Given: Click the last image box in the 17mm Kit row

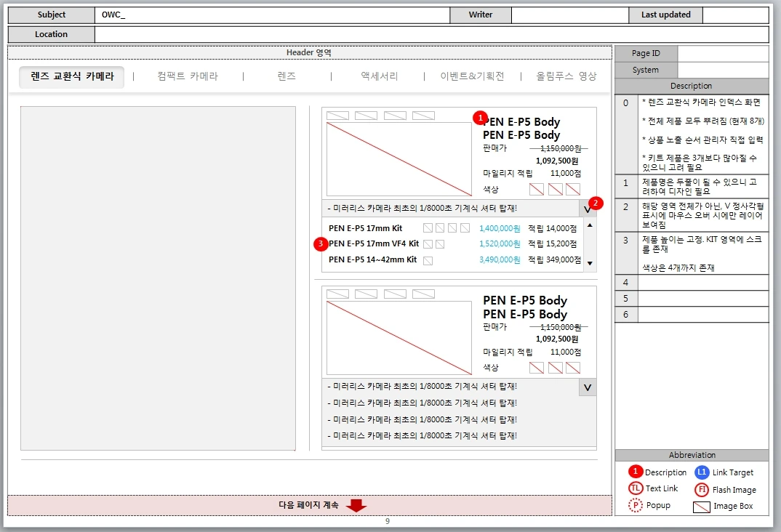Looking at the screenshot, I should pos(465,228).
